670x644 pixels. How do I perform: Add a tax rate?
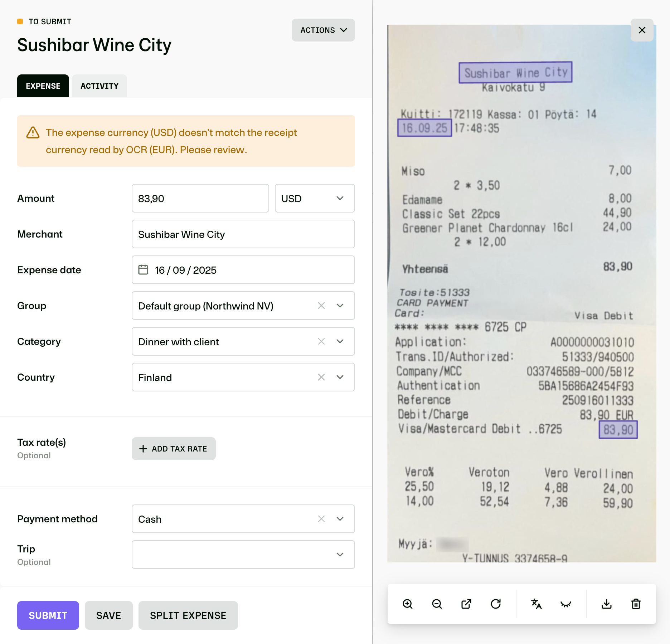click(174, 449)
